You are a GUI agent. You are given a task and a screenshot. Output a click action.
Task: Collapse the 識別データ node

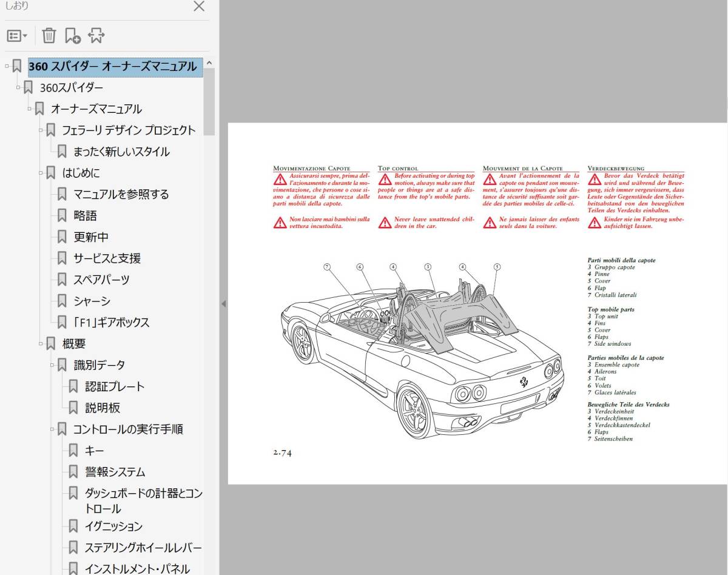coord(53,365)
